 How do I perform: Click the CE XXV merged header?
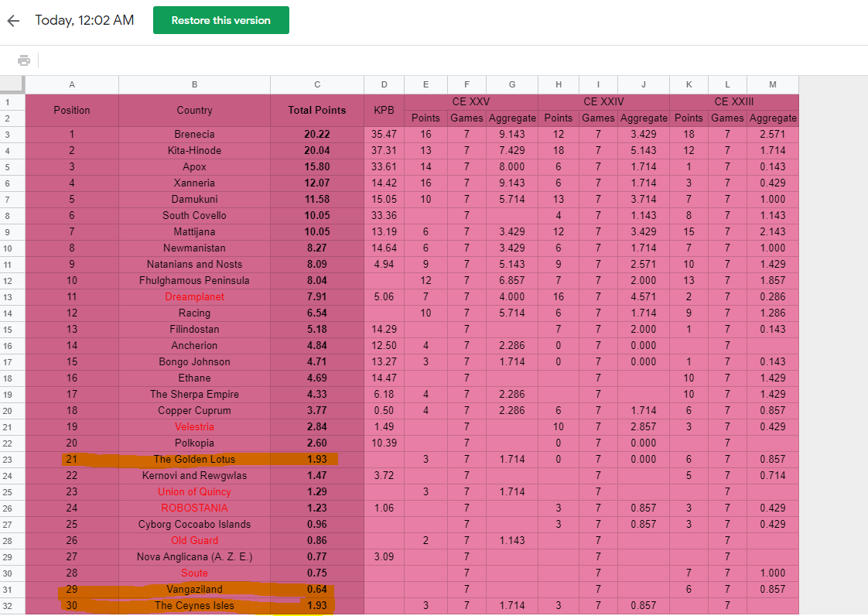471,102
